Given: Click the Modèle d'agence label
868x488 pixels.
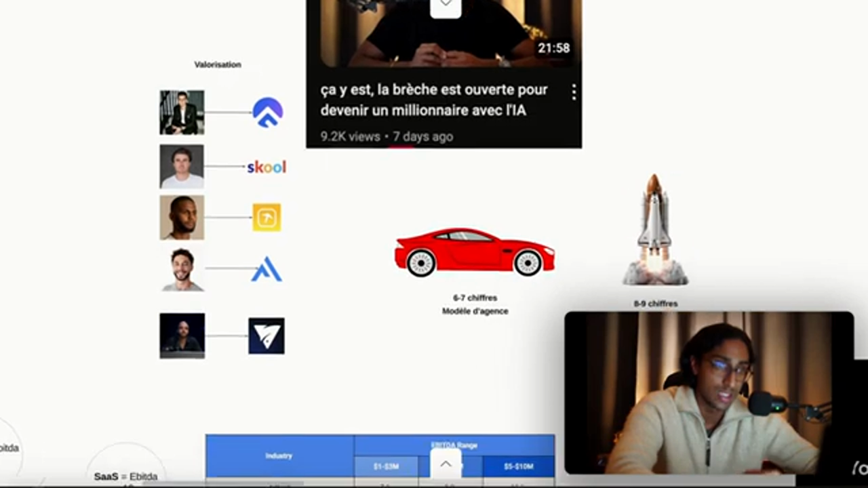Looking at the screenshot, I should click(475, 311).
